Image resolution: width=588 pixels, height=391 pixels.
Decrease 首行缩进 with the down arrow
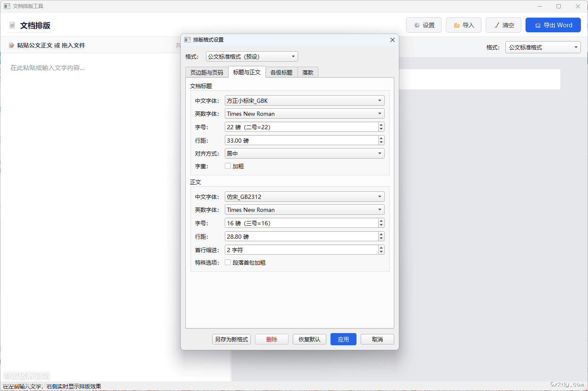tap(381, 253)
